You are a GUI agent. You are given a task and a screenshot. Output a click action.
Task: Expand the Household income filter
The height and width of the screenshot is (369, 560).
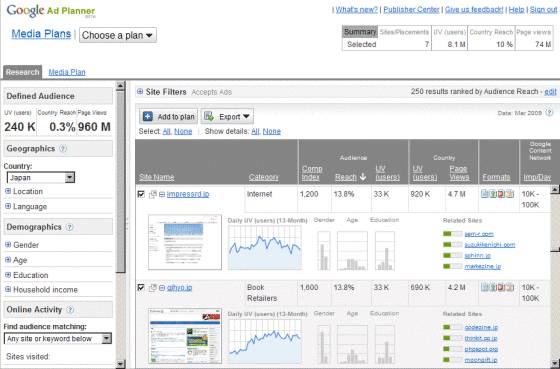pyautogui.click(x=8, y=289)
